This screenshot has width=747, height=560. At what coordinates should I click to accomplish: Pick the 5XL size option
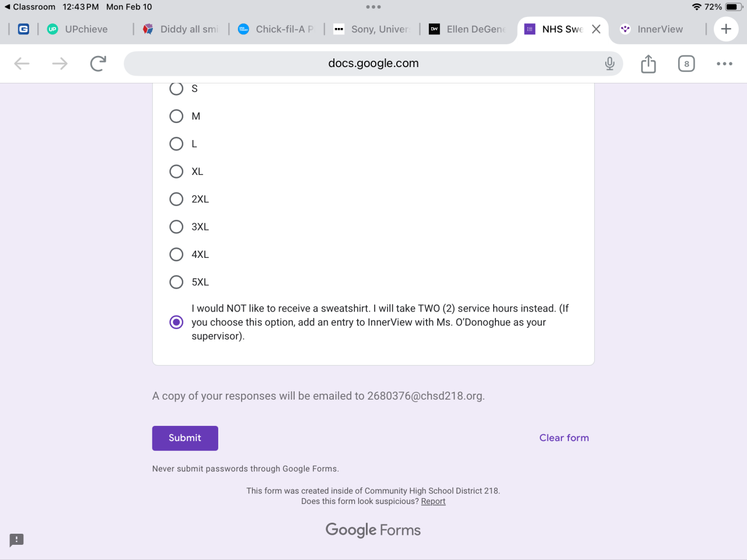tap(176, 282)
